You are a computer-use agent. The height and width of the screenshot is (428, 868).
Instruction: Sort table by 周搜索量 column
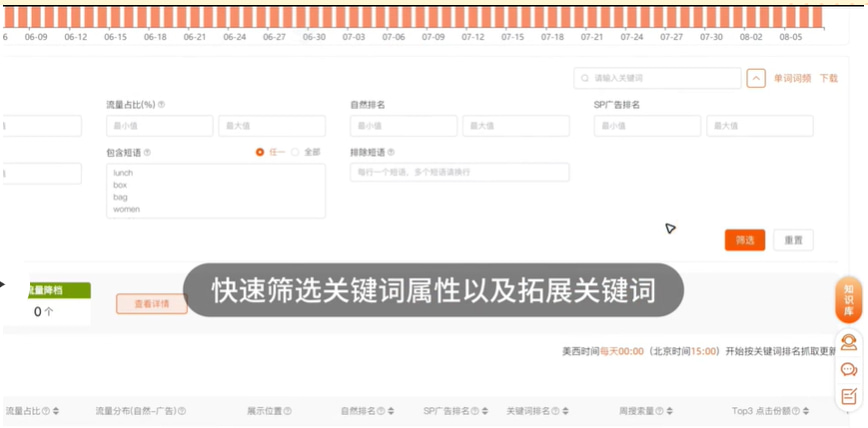[670, 411]
